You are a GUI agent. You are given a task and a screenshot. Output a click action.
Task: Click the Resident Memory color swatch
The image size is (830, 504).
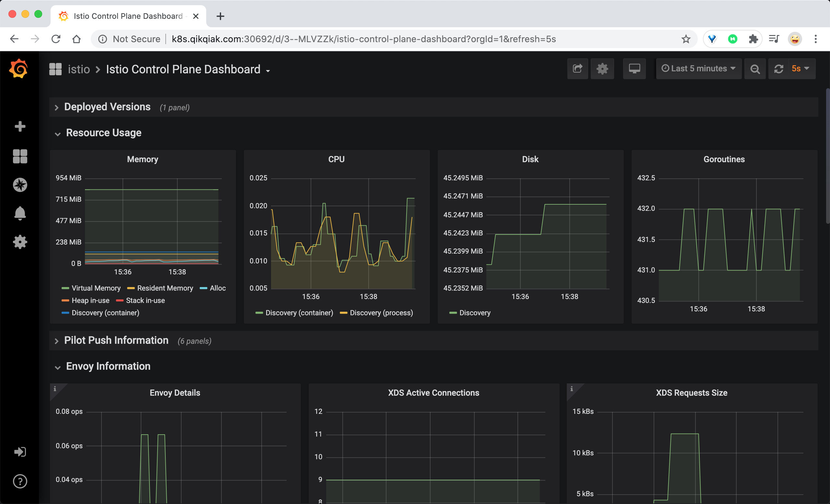tap(131, 288)
